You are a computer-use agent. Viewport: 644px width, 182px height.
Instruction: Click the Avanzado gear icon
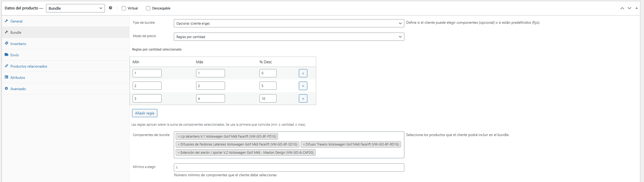(x=6, y=88)
